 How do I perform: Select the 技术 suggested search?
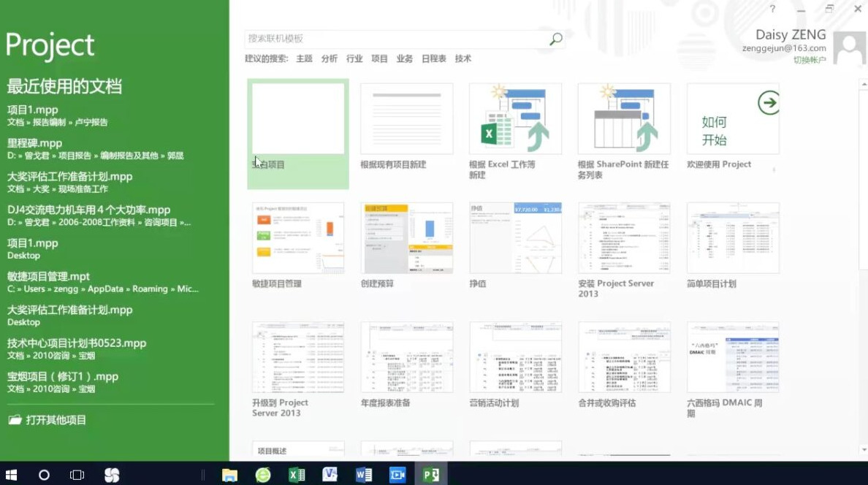point(463,58)
